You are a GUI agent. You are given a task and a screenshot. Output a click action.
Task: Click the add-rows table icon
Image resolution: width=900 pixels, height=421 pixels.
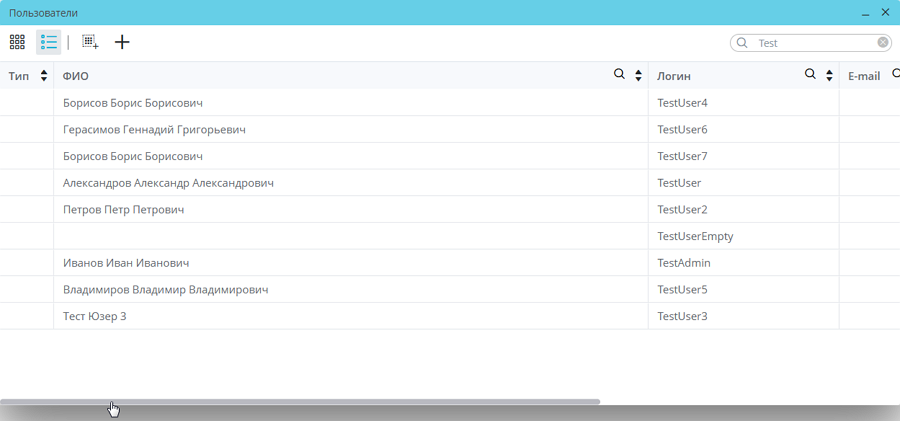point(90,42)
